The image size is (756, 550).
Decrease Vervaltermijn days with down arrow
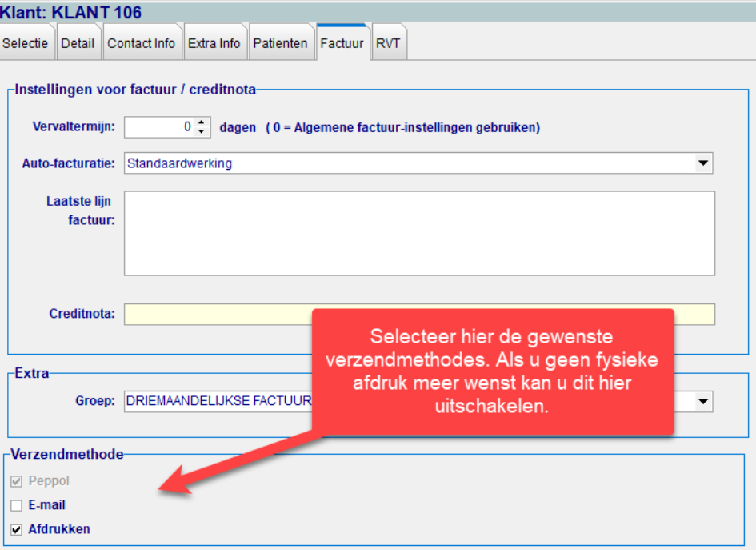coord(202,131)
